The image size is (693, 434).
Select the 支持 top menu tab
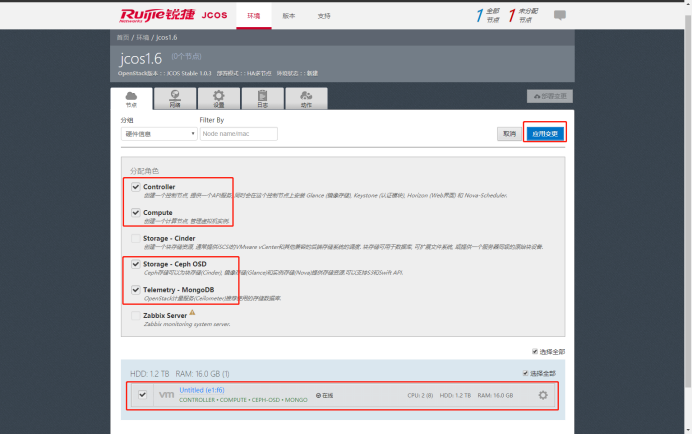pyautogui.click(x=324, y=16)
